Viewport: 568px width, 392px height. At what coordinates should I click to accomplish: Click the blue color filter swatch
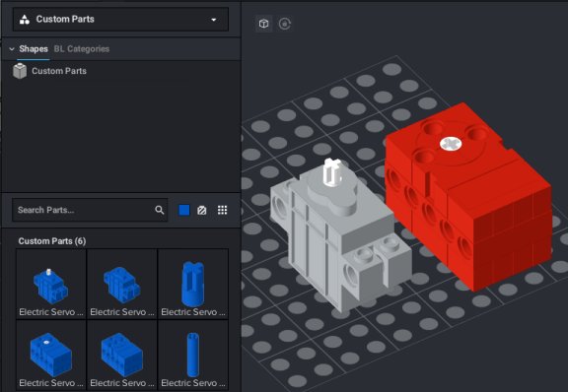(184, 210)
